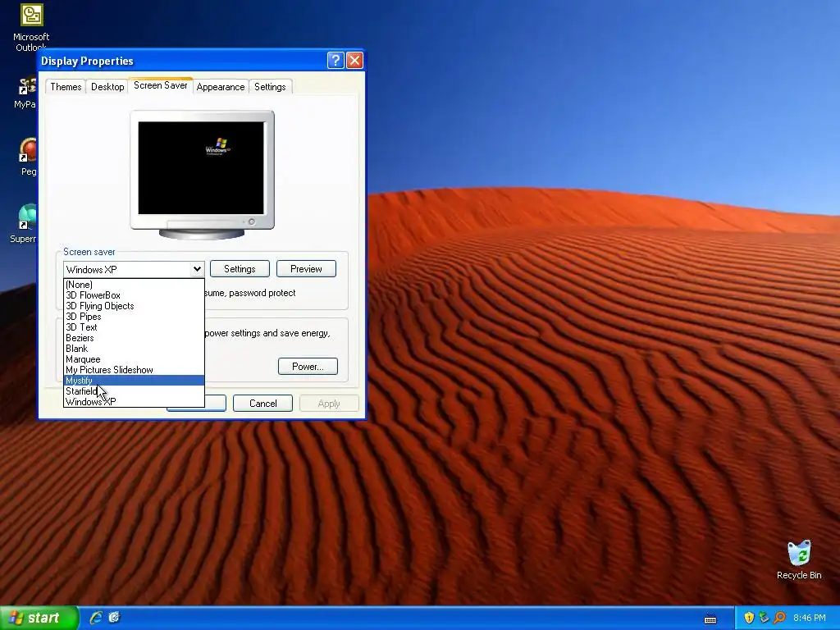Screen dimensions: 840x630
Task: Choose 3D Text screen saver
Action: coord(134,327)
